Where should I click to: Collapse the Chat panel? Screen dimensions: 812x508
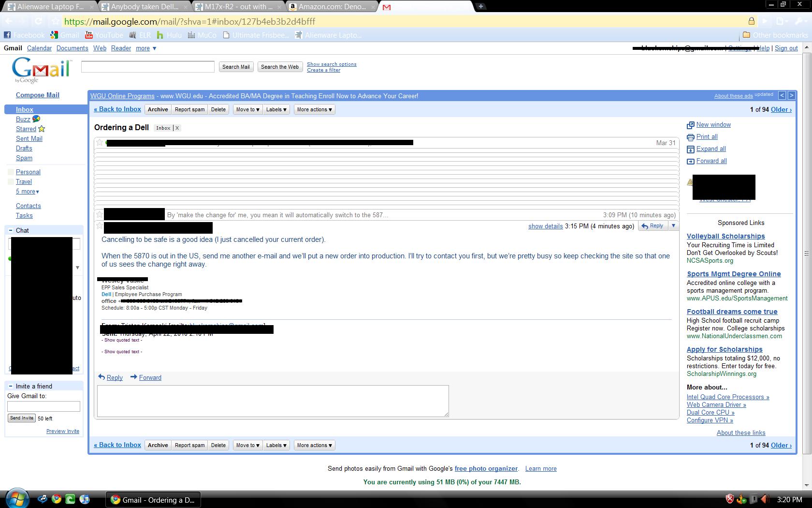coord(11,230)
